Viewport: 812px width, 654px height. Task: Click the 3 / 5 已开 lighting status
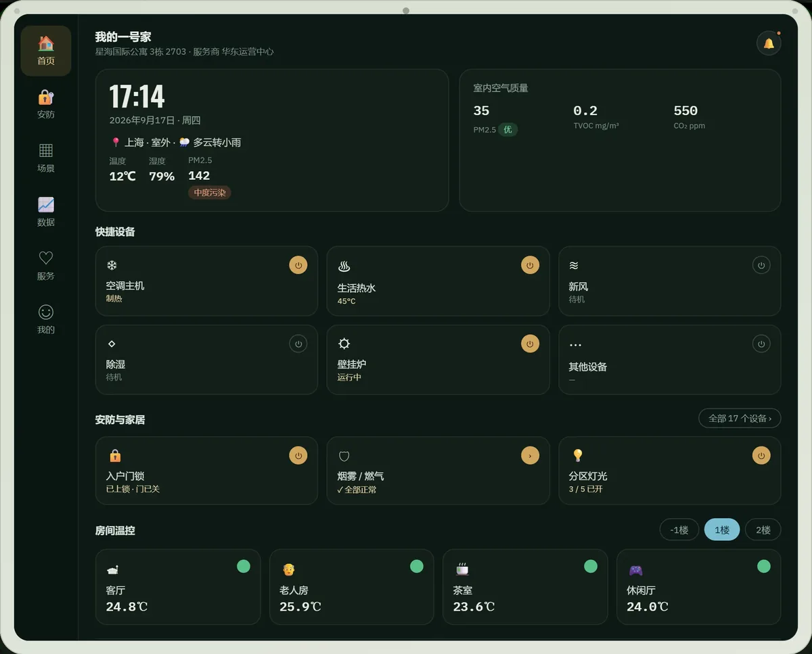pos(586,489)
